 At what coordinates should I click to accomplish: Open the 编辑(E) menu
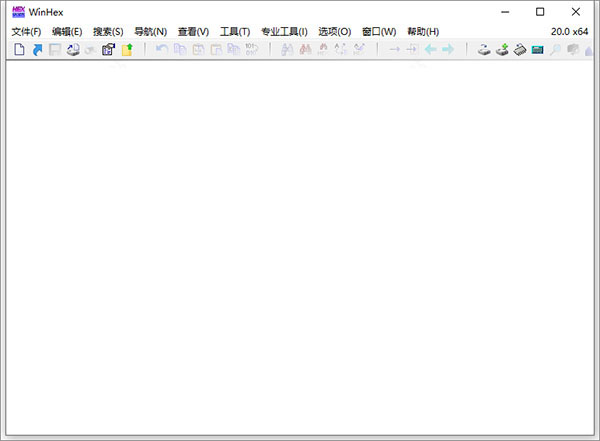[67, 32]
